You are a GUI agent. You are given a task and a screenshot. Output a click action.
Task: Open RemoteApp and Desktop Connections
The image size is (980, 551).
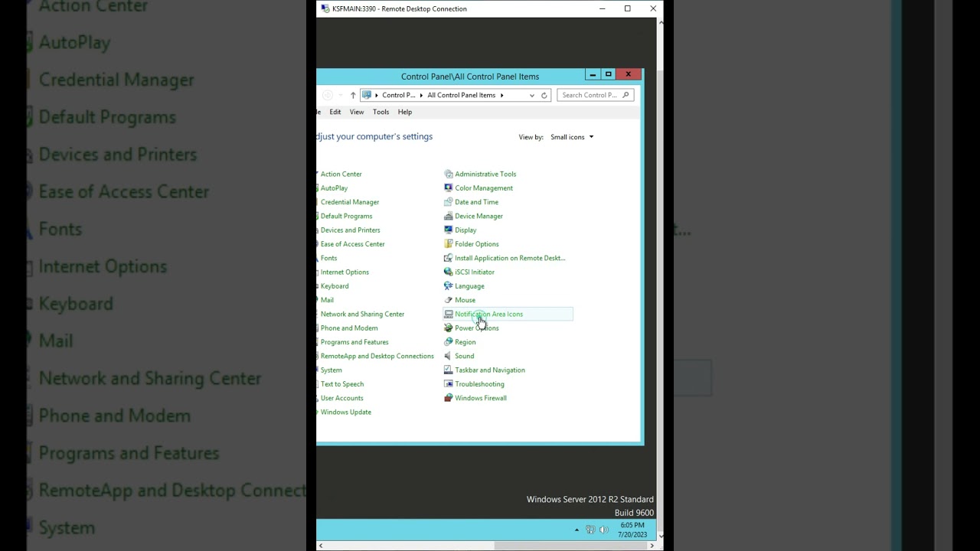(377, 356)
